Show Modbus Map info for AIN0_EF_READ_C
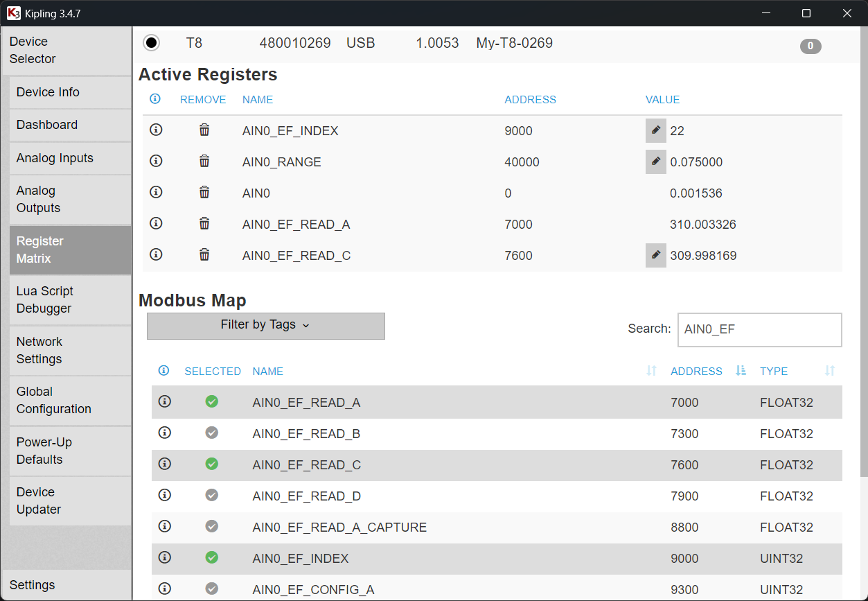Screen dimensions: 868x601 [164, 464]
